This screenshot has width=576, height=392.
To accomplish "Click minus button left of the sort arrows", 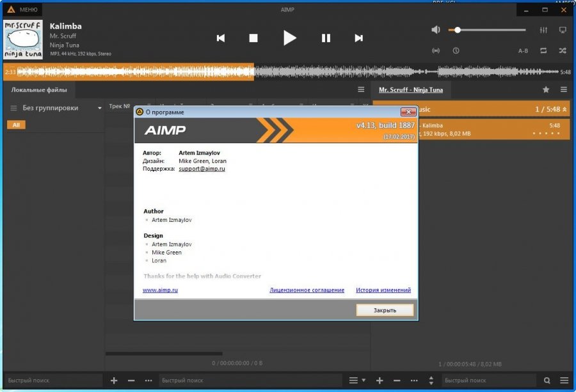I will point(397,380).
